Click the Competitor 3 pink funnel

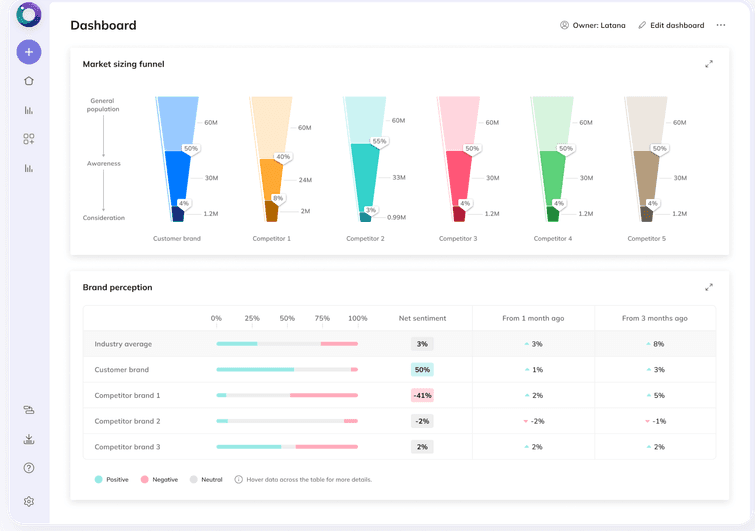point(458,159)
